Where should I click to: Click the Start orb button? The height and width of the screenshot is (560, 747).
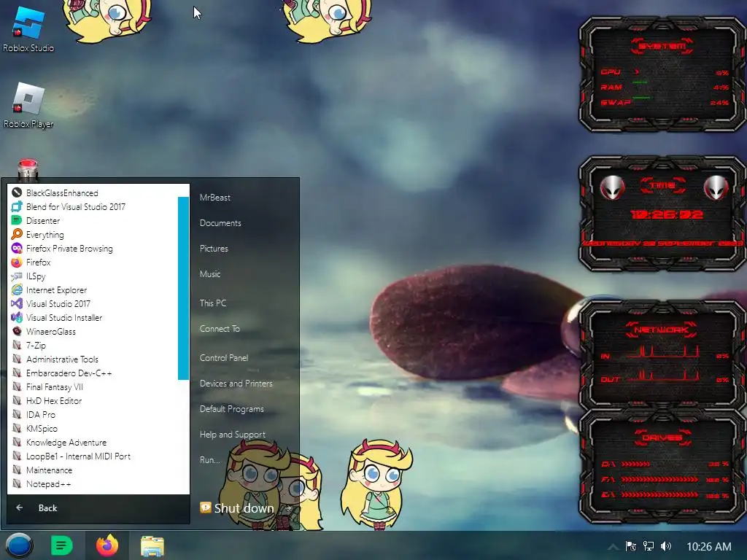19,545
